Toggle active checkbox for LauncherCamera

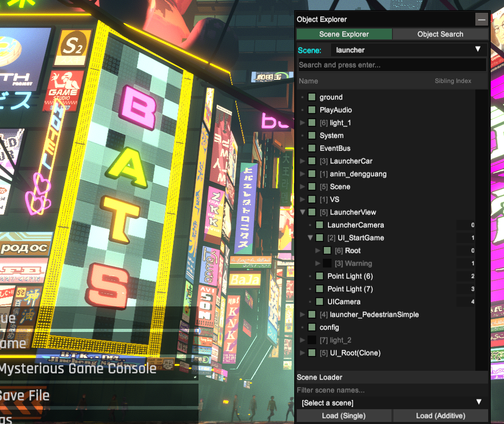point(319,225)
